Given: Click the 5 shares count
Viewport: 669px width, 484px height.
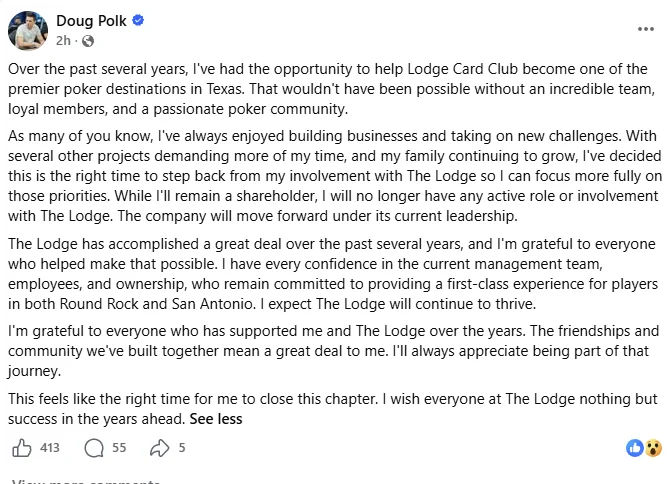Looking at the screenshot, I should (x=182, y=447).
